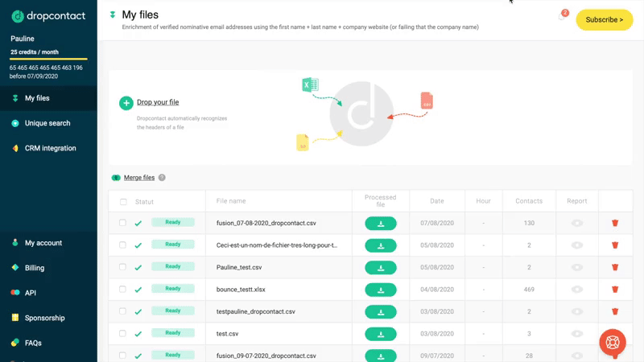Download processed testpauline_dropcontact.csv

coord(381,312)
